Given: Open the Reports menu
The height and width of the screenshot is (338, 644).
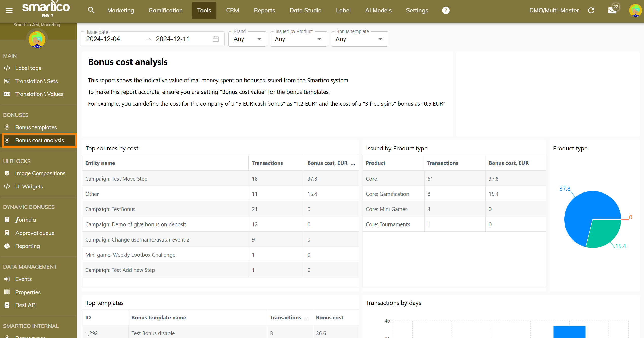Looking at the screenshot, I should coord(264,10).
